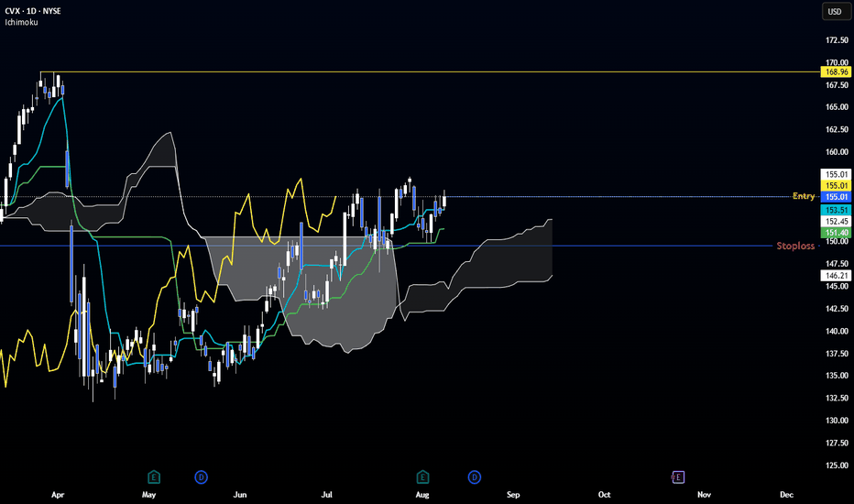This screenshot has width=854, height=504.
Task: Click the Jun label on time axis
Action: [240, 495]
